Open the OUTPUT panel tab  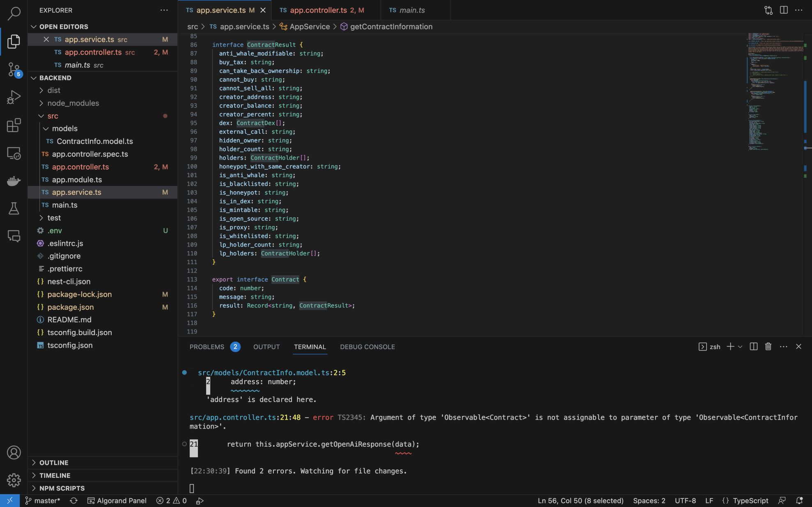266,347
